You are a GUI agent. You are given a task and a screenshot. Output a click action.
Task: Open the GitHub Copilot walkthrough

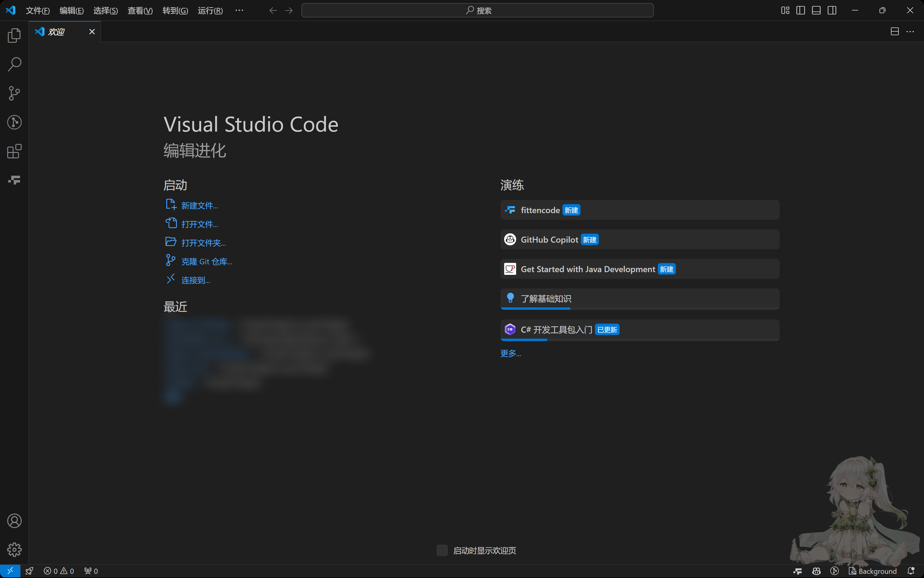click(640, 239)
